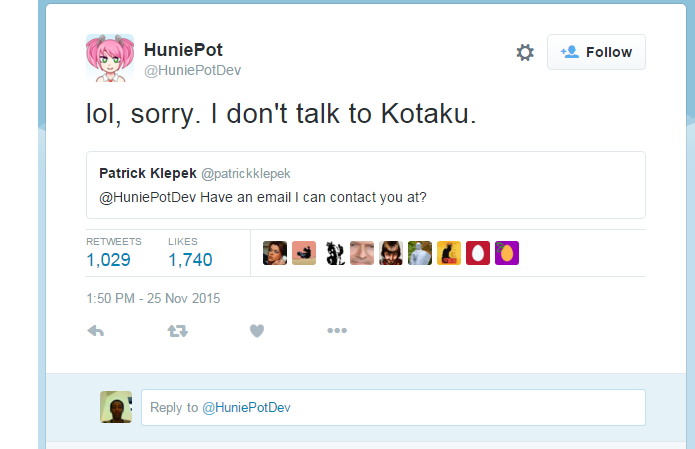Click the white egg on red avatar
Screen dimensions: 695x449
pyautogui.click(x=478, y=253)
